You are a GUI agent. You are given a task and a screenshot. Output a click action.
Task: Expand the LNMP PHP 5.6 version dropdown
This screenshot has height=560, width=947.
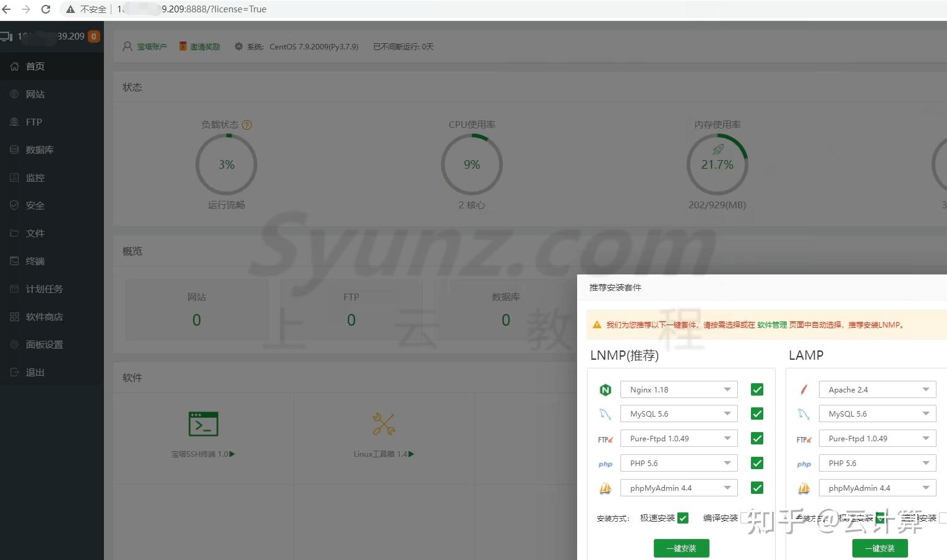[x=679, y=463]
